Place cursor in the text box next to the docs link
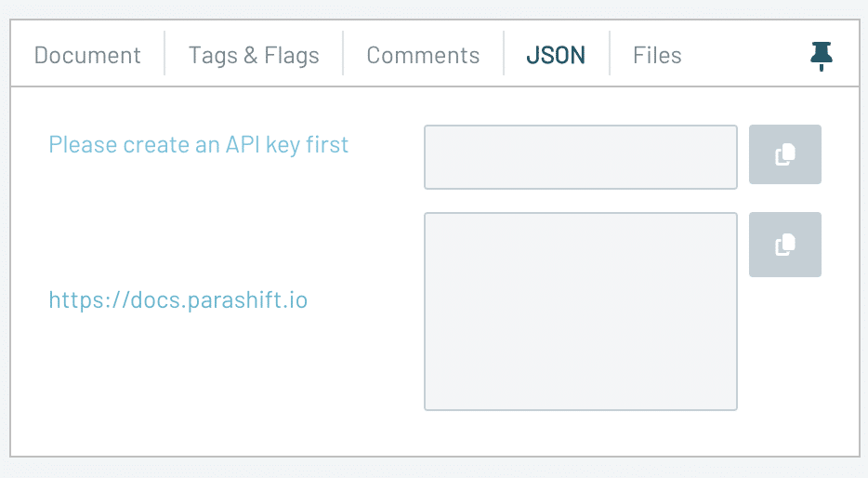The image size is (868, 478). (581, 312)
